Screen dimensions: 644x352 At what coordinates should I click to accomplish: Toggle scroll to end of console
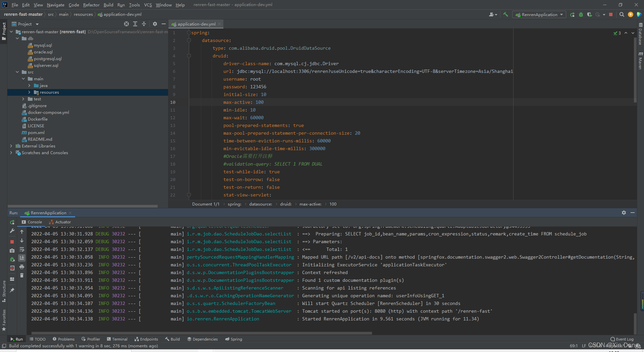(22, 258)
